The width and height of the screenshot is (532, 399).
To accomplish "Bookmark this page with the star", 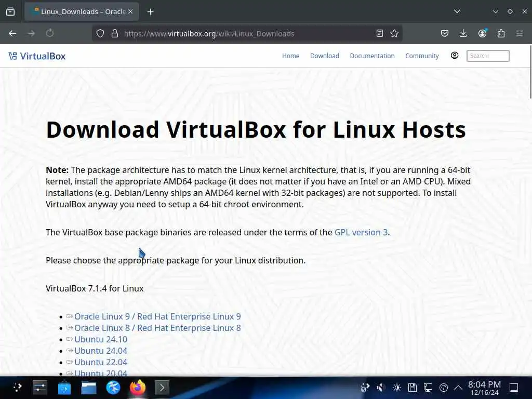I will point(394,33).
